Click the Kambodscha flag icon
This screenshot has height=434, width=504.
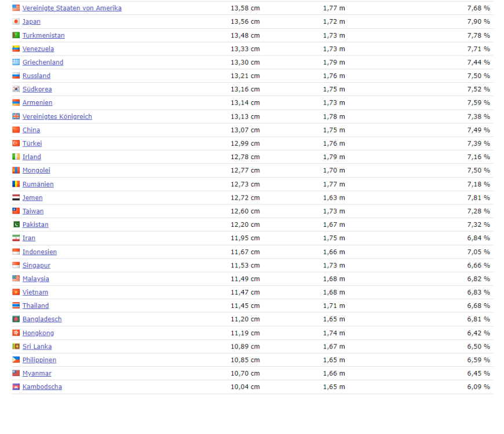coord(16,387)
